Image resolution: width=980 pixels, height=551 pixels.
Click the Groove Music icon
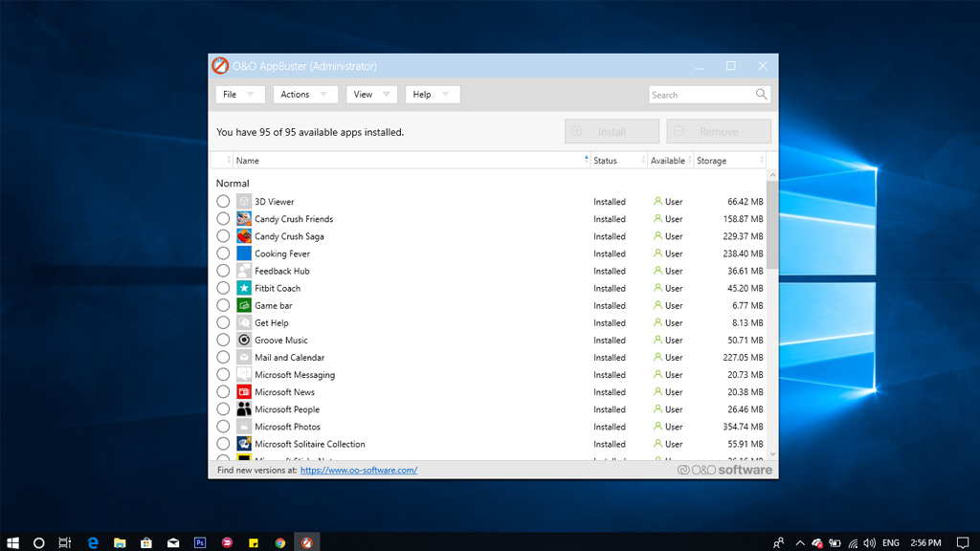(244, 340)
